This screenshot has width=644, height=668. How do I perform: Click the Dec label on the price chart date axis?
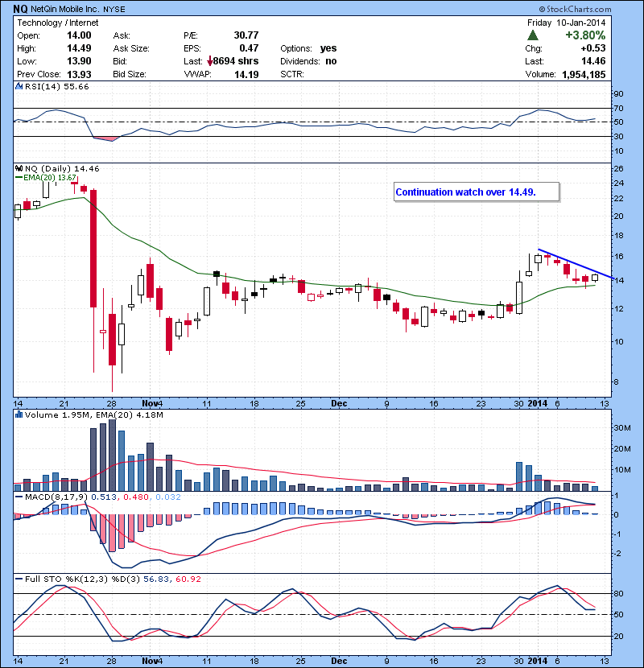click(x=339, y=403)
